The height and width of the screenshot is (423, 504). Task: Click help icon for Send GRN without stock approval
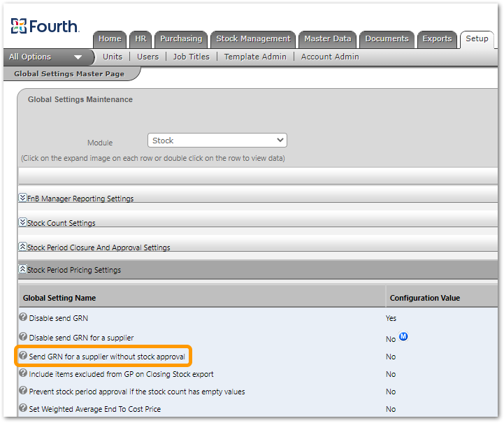(23, 356)
